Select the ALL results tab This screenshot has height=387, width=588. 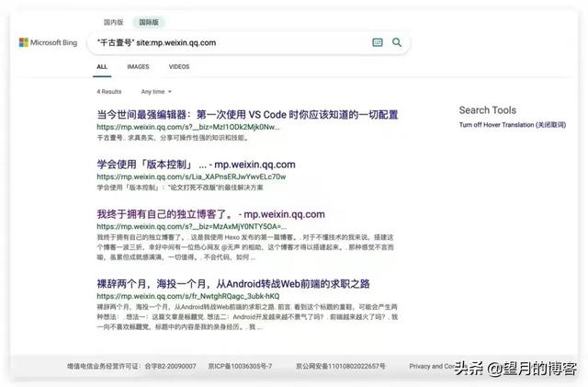pos(102,67)
